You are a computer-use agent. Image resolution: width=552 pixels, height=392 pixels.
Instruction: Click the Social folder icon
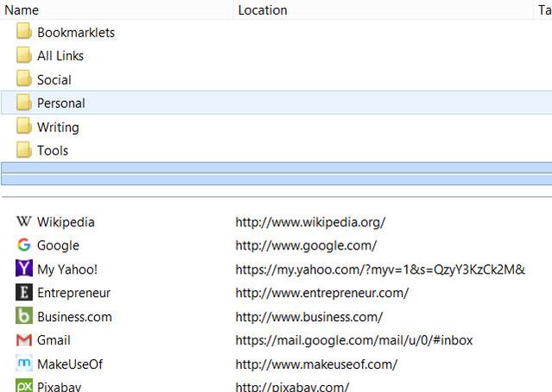click(x=24, y=79)
